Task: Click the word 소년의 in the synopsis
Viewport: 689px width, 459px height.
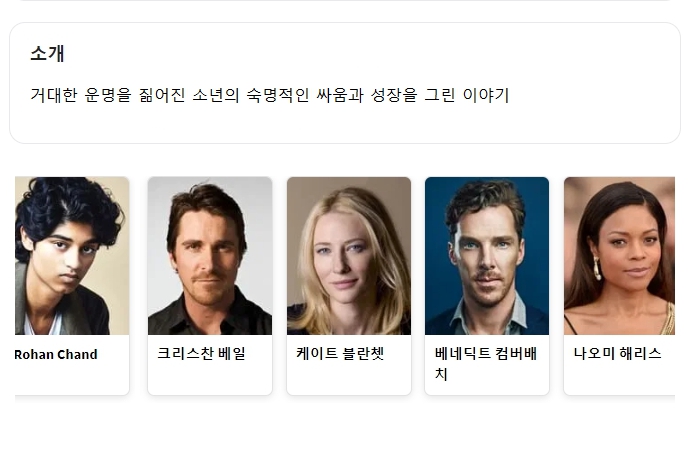Action: point(216,95)
